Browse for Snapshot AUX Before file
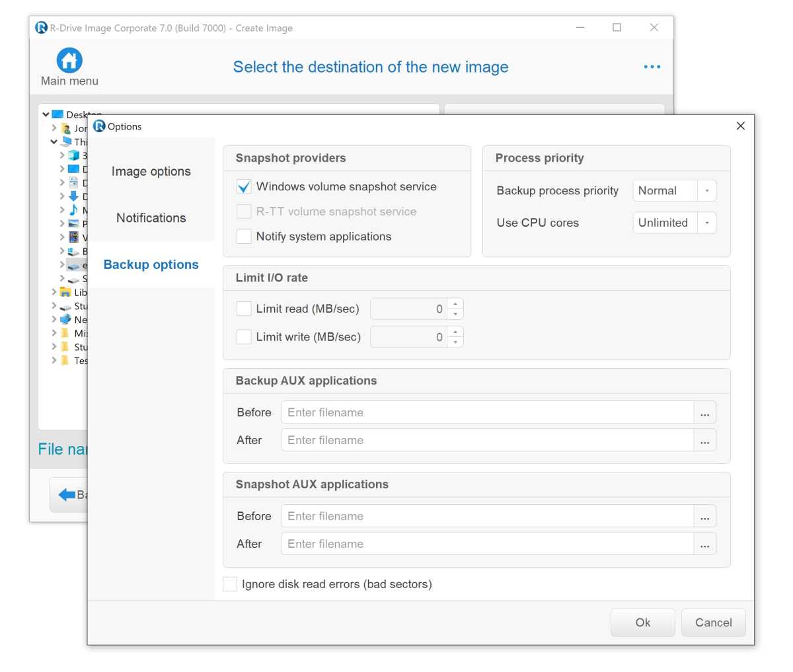The image size is (793, 672). [705, 516]
